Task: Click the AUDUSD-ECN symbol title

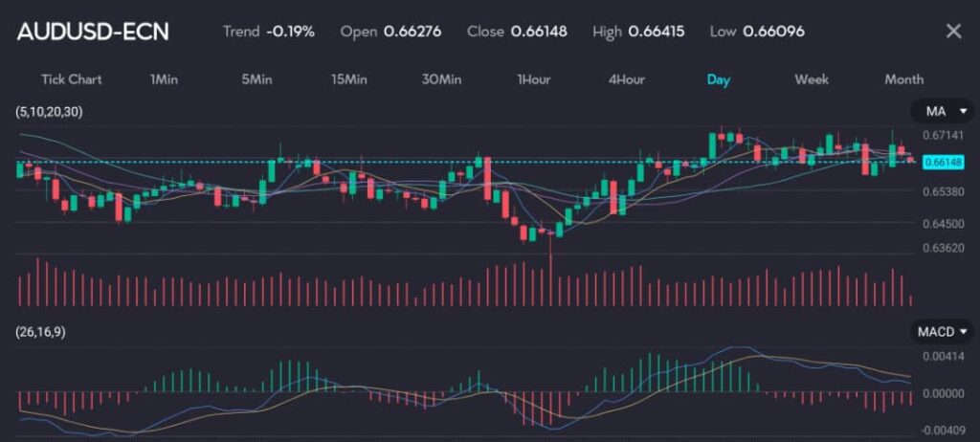Action: (94, 32)
